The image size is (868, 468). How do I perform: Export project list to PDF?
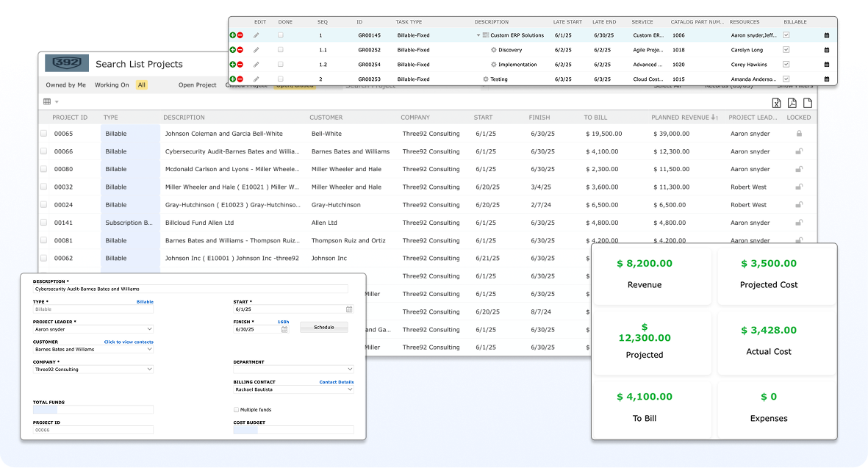(792, 103)
